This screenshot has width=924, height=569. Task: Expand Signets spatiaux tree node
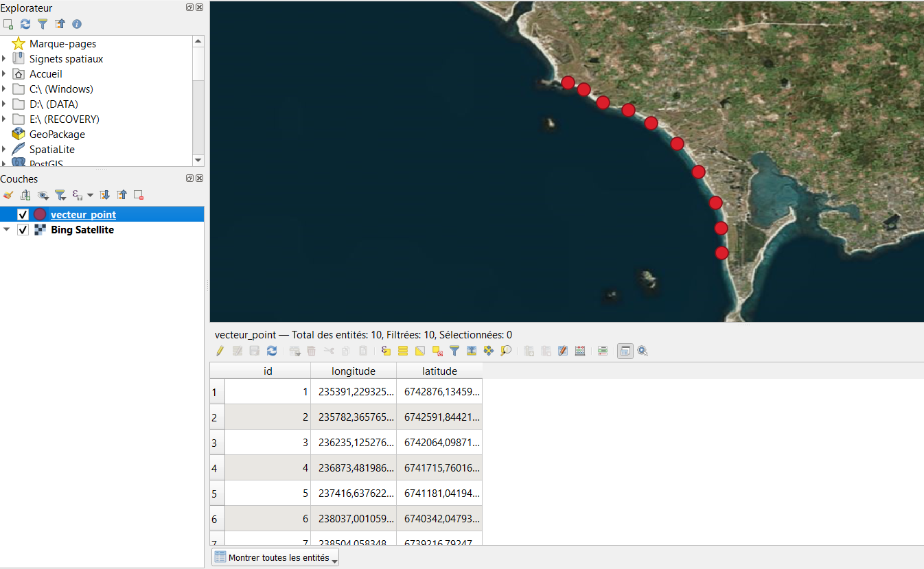[x=4, y=59]
